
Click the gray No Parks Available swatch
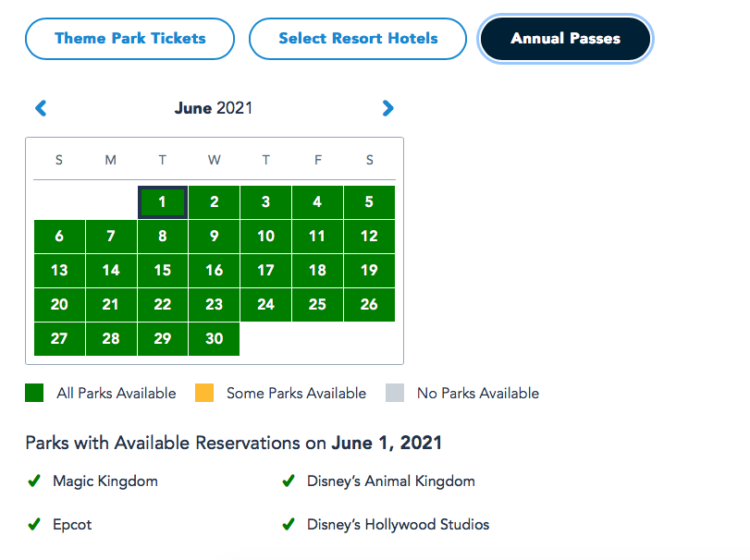[395, 394]
